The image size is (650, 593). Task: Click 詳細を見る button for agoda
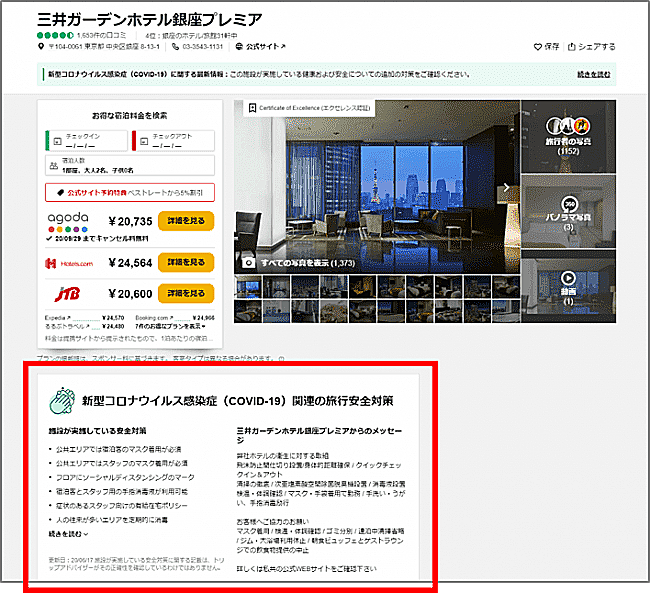pos(186,221)
